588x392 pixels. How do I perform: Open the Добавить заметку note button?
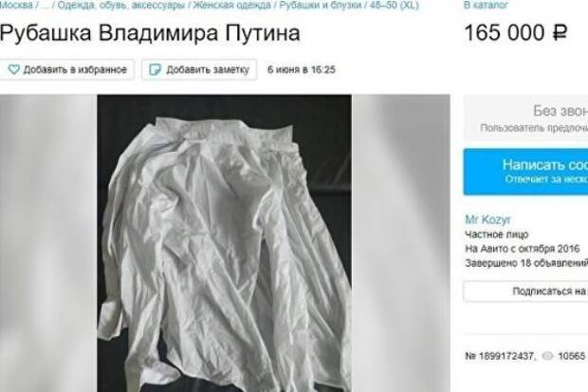pyautogui.click(x=199, y=69)
